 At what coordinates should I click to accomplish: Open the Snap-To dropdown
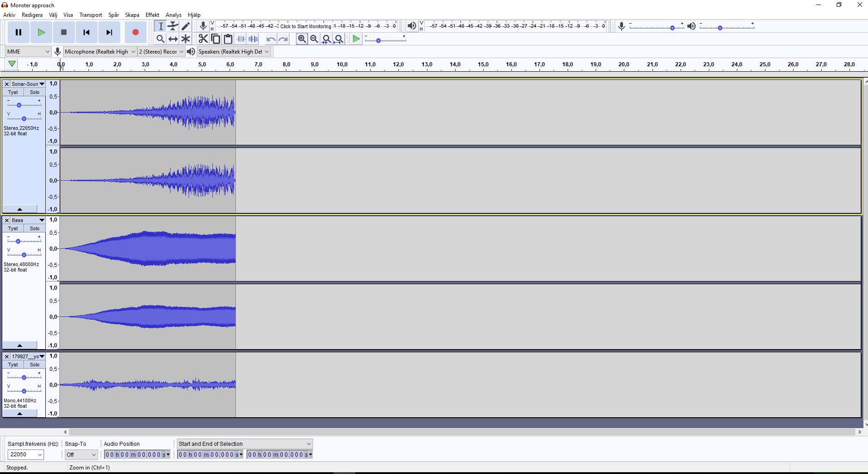pyautogui.click(x=81, y=454)
